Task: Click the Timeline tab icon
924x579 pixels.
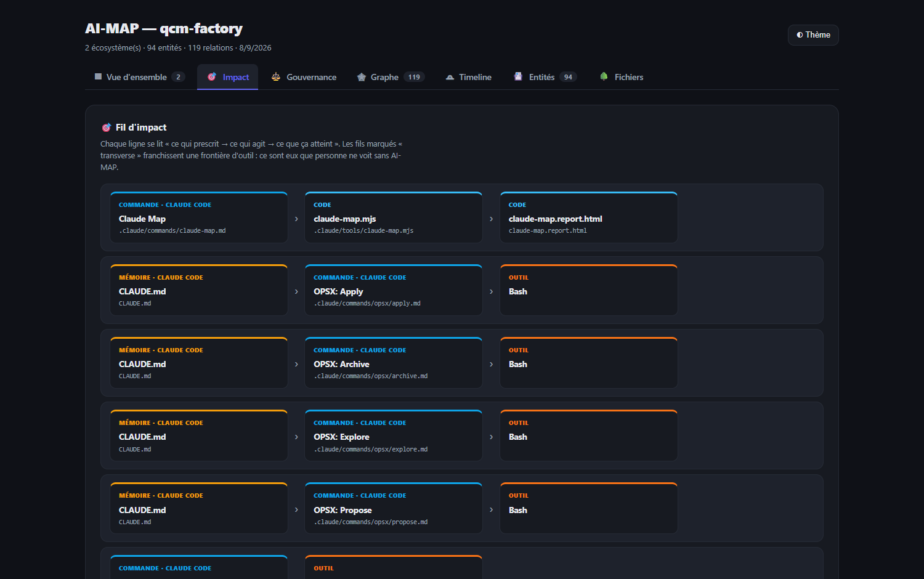Action: (x=450, y=77)
